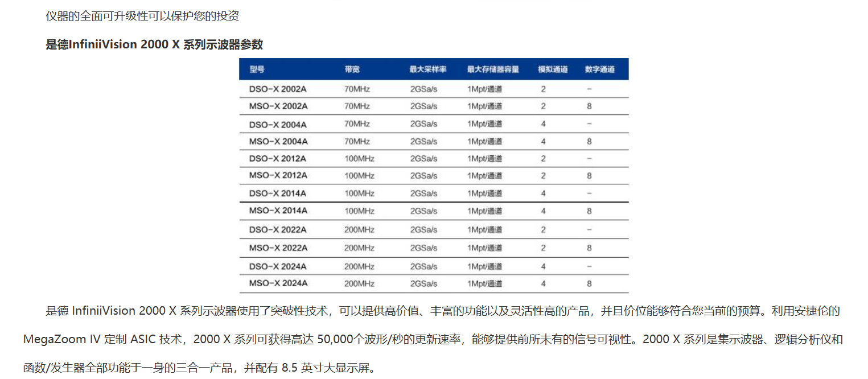
Task: Select model DSO-X 2024A in the table
Action: tap(278, 266)
